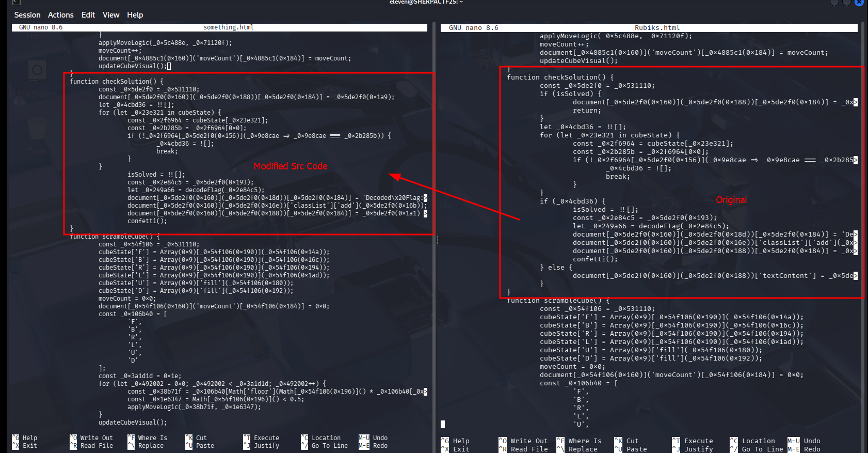
Task: Click ^O Write Out in the Rubiks.html pane
Action: click(523, 441)
